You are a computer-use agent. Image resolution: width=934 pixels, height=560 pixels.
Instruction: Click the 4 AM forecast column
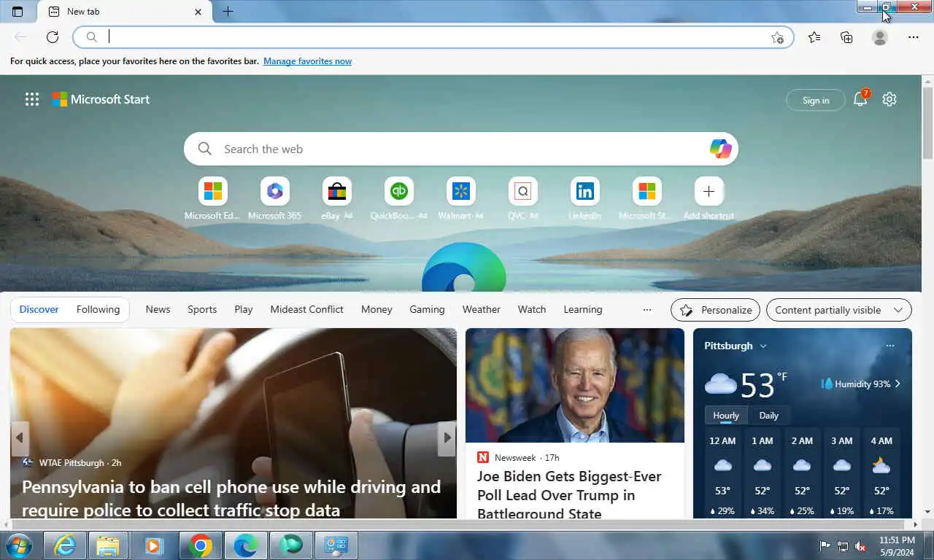881,475
